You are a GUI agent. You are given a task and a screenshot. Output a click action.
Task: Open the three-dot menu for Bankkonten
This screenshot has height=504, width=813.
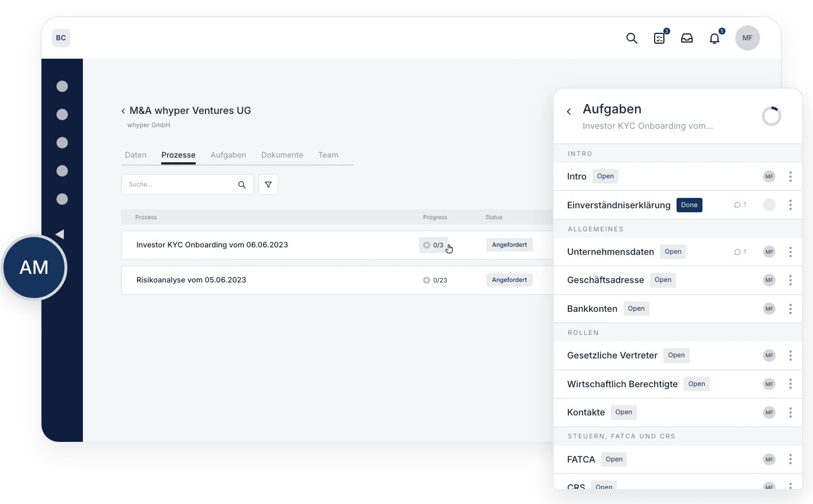(x=791, y=309)
